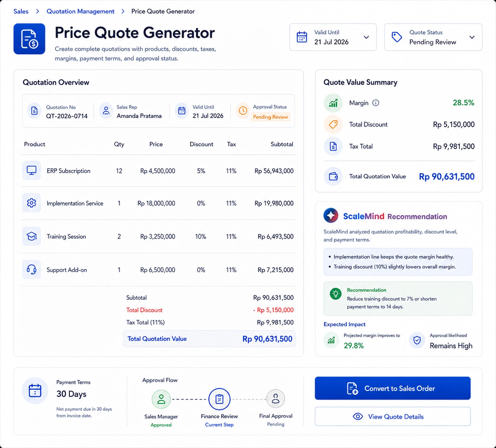Click the Margin info icon

coord(376,103)
